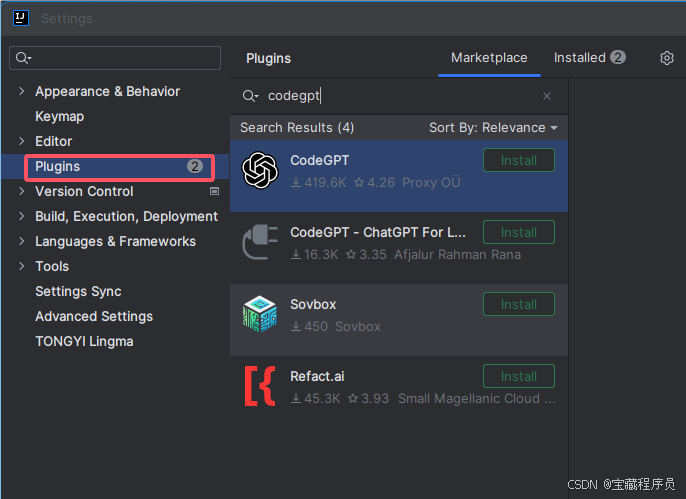Open Advanced Settings page
Screen dimensions: 686x499
click(x=94, y=316)
